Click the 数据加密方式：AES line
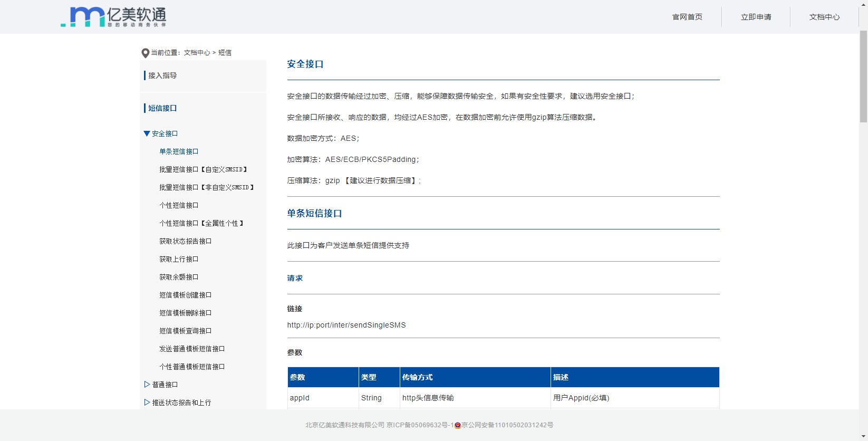This screenshot has height=441, width=868. click(x=323, y=138)
